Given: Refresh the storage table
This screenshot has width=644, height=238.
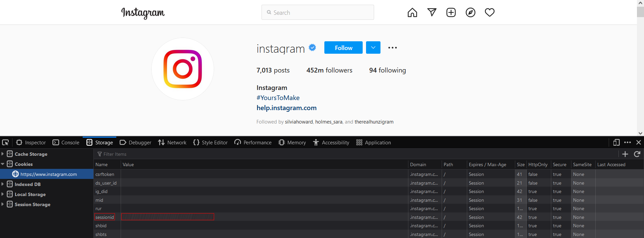Looking at the screenshot, I should [637, 154].
